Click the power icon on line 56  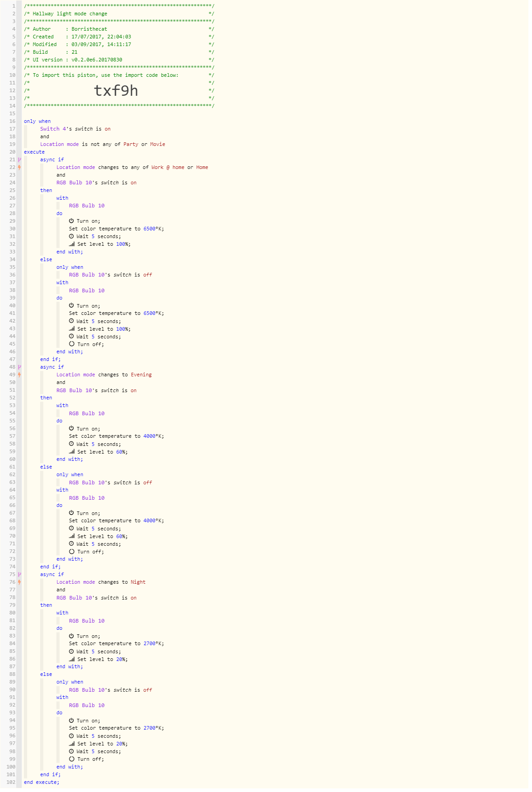(x=71, y=428)
